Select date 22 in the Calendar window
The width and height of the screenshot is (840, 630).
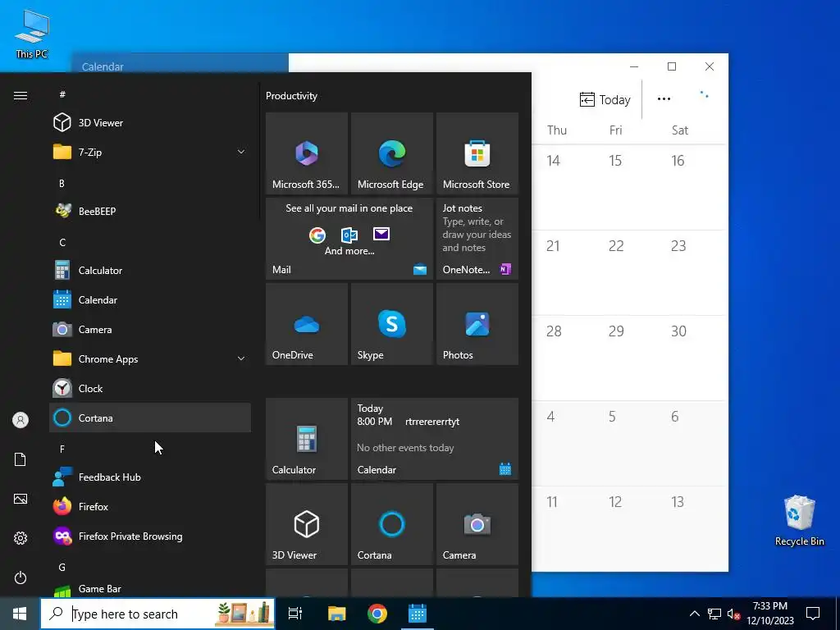631,272
